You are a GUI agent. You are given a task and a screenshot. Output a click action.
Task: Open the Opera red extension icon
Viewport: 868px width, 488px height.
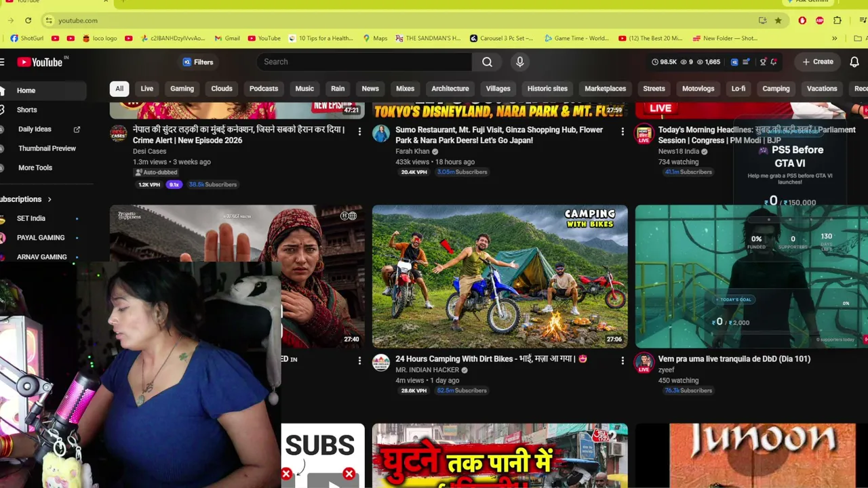(802, 20)
